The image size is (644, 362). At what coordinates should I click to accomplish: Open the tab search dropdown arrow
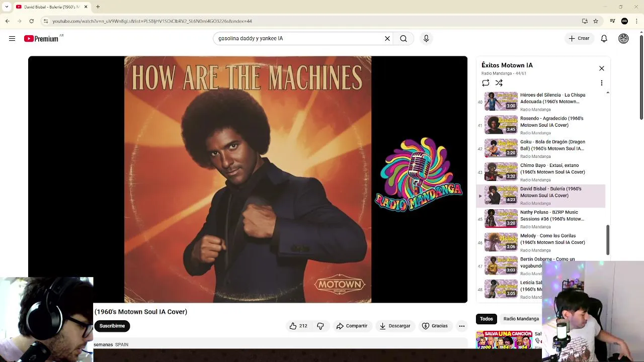(x=7, y=7)
